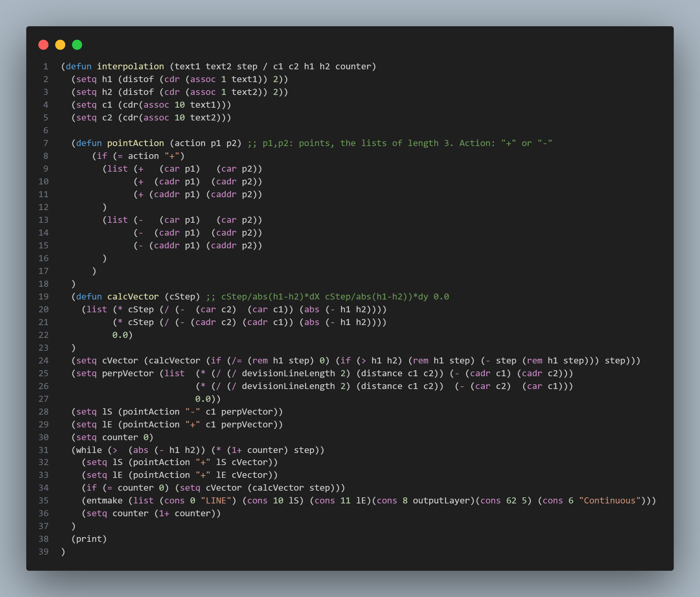Click line number 39 in gutter
The image size is (700, 597).
pyautogui.click(x=43, y=552)
